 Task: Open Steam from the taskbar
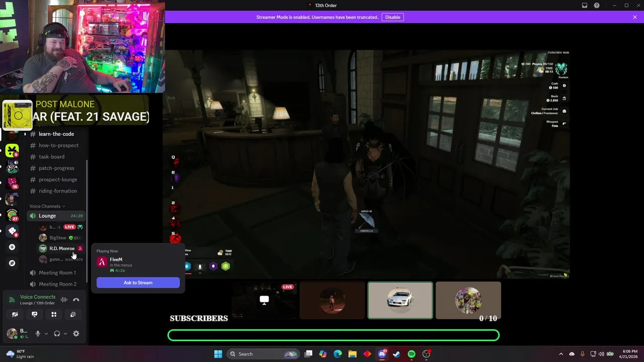[396, 354]
